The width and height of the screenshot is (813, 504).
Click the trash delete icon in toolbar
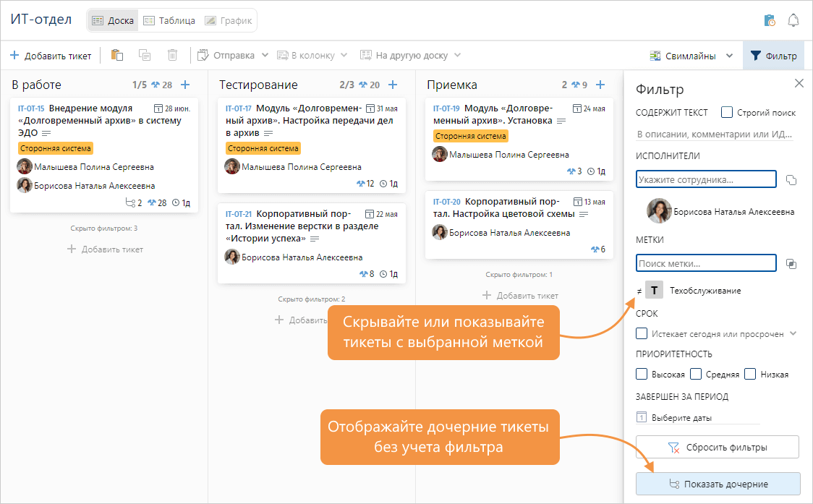172,55
